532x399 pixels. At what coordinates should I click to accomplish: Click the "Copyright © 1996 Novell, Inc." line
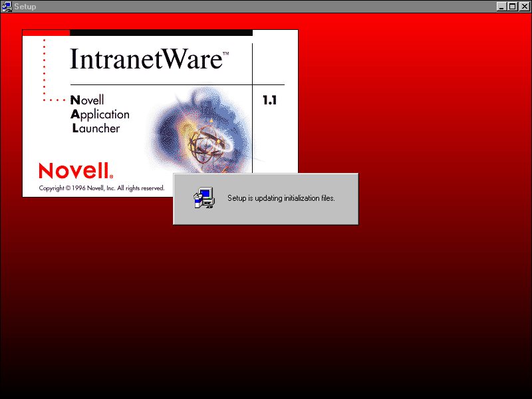[102, 188]
